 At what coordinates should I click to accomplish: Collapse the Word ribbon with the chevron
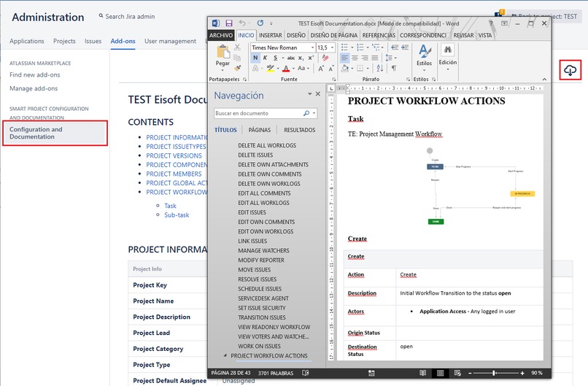point(544,79)
